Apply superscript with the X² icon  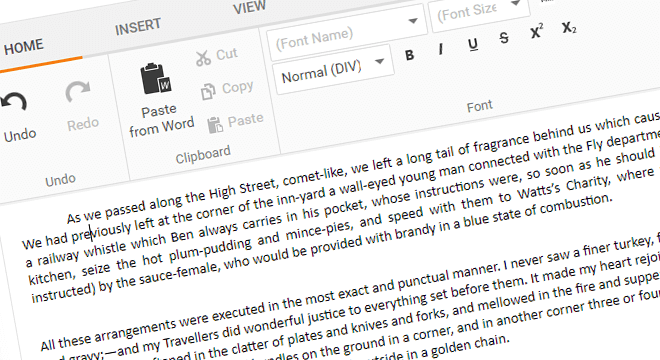(x=536, y=31)
